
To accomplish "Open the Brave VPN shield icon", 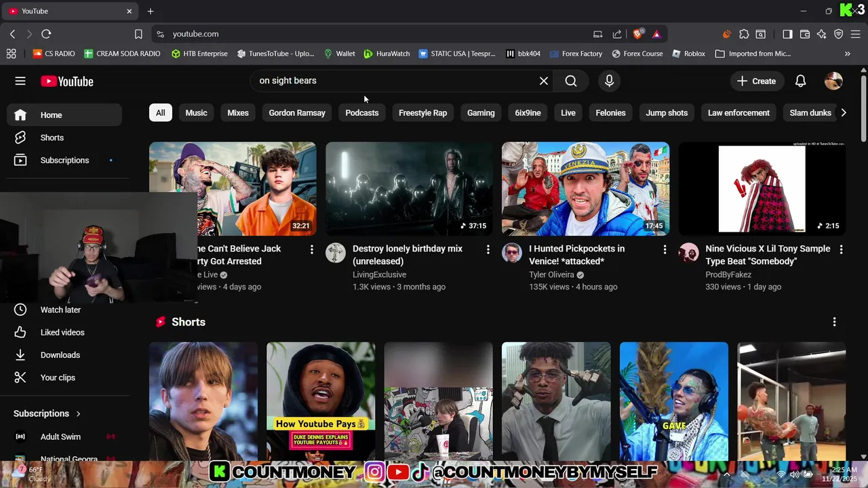I will tap(839, 34).
